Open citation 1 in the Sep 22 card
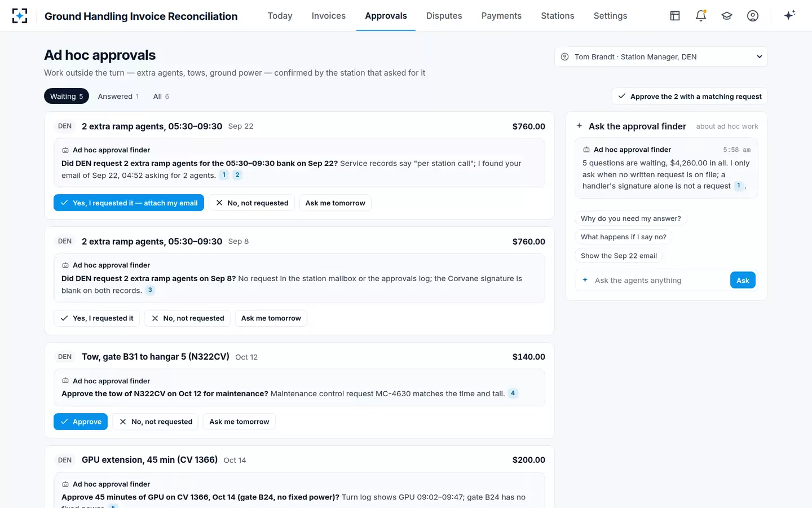 [224, 175]
